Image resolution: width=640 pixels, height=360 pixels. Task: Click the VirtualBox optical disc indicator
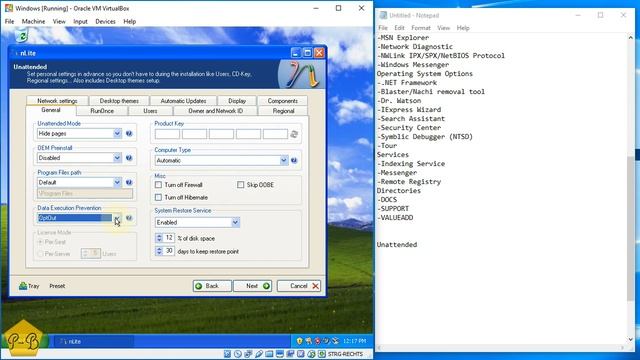coord(238,354)
